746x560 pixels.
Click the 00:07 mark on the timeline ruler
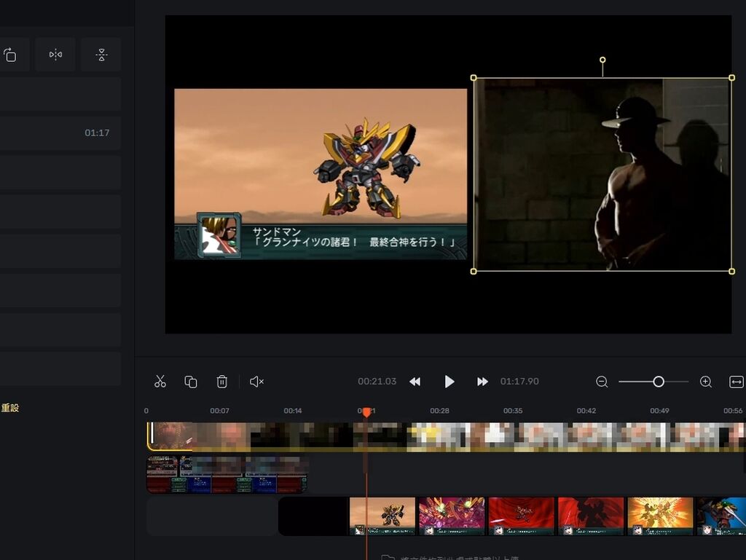(x=220, y=411)
